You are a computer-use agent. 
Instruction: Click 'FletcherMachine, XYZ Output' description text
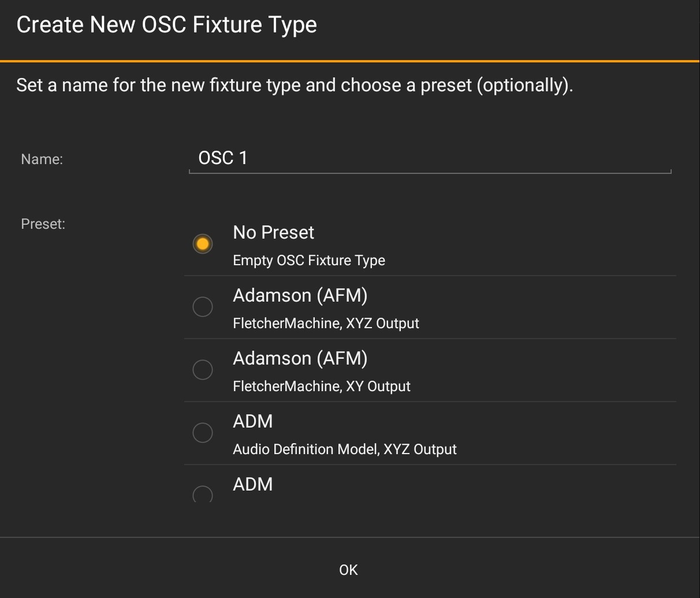[326, 324]
